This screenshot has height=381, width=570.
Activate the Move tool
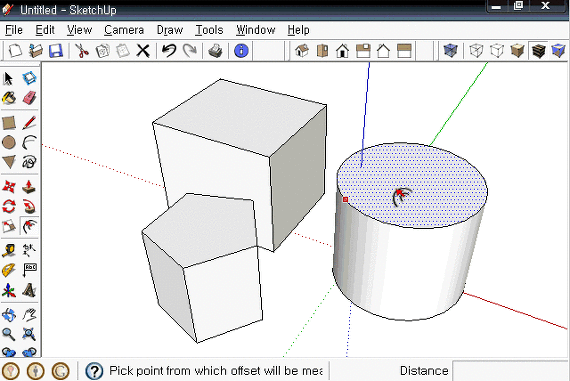coord(9,187)
